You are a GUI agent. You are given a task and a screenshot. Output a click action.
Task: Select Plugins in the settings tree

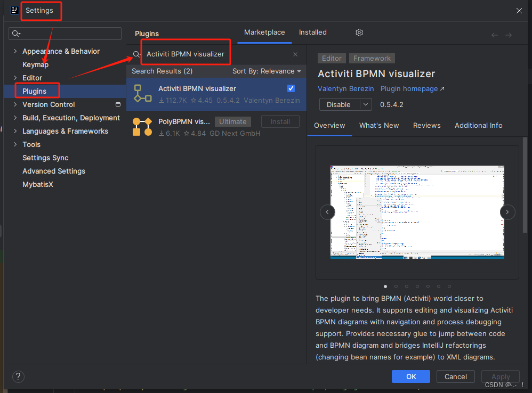pyautogui.click(x=36, y=91)
